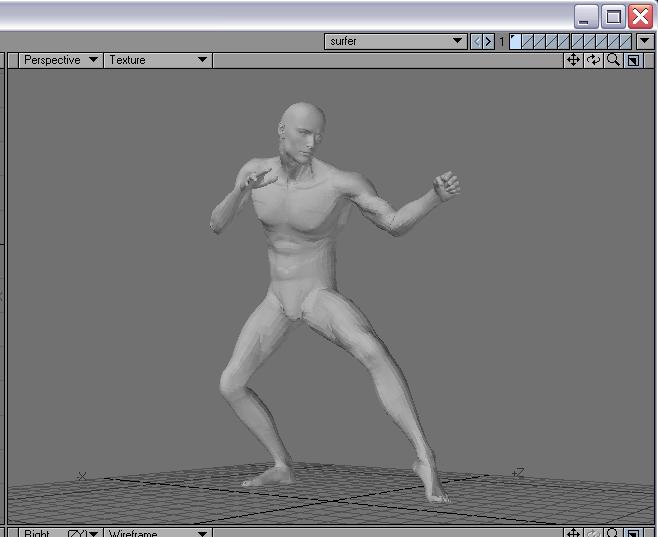
Task: Go to previous layer bank arrow
Action: click(476, 42)
